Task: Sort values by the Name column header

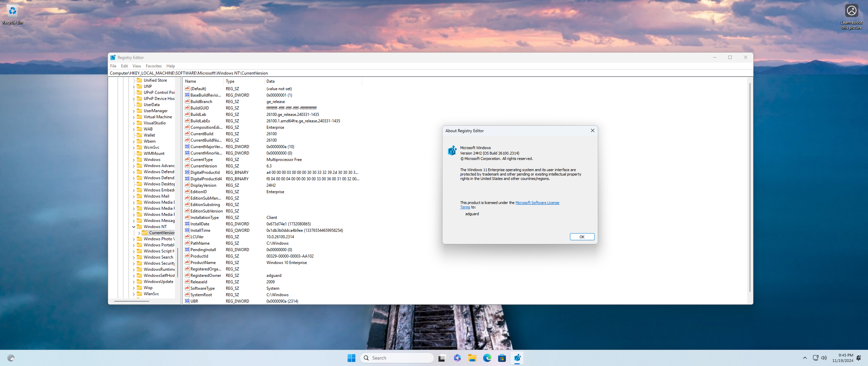Action: [x=203, y=81]
